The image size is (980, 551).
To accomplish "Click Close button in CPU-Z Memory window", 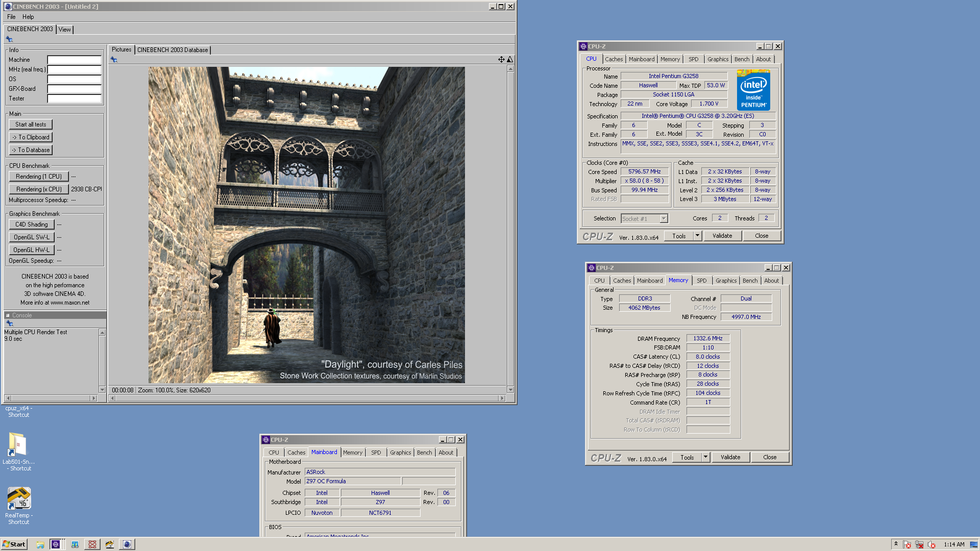I will 770,457.
